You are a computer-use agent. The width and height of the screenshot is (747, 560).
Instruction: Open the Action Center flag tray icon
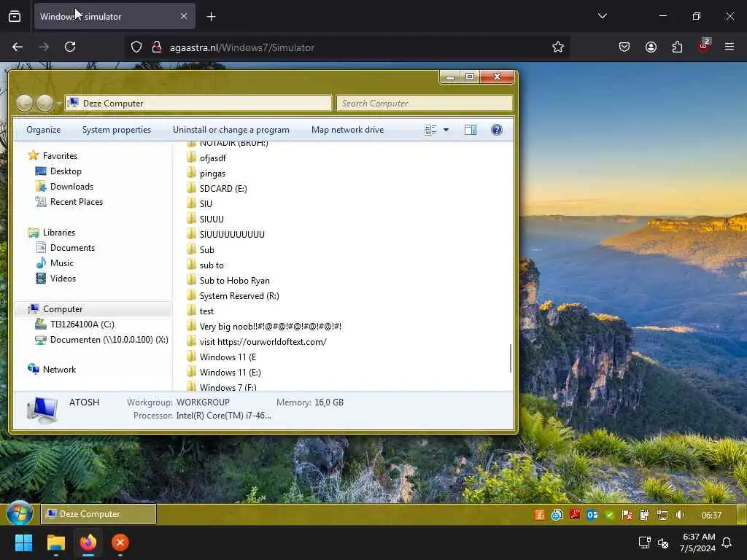(627, 515)
